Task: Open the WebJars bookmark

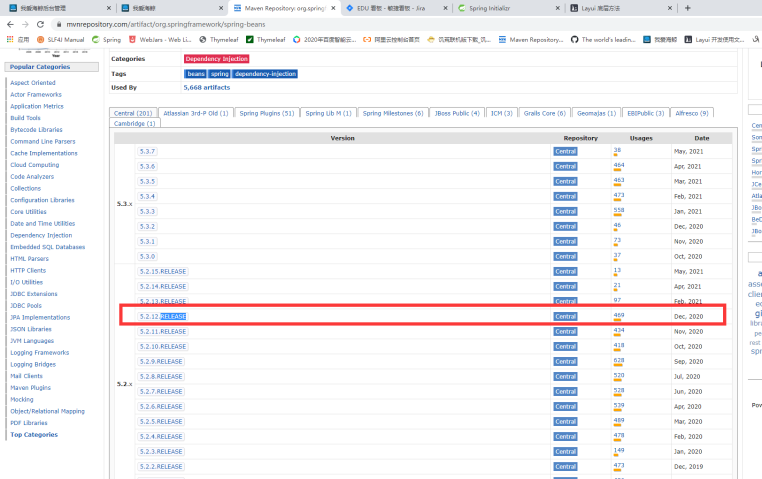Action: 160,39
